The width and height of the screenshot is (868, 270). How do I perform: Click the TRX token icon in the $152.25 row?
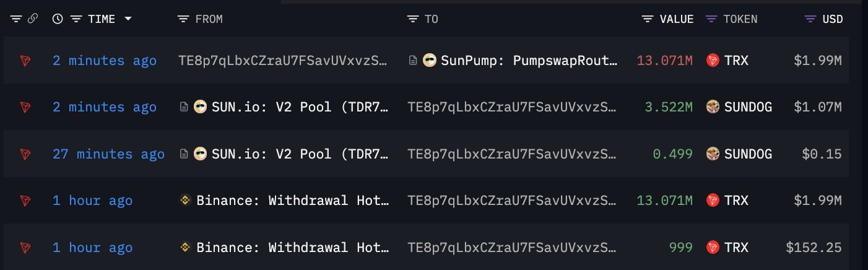[713, 248]
